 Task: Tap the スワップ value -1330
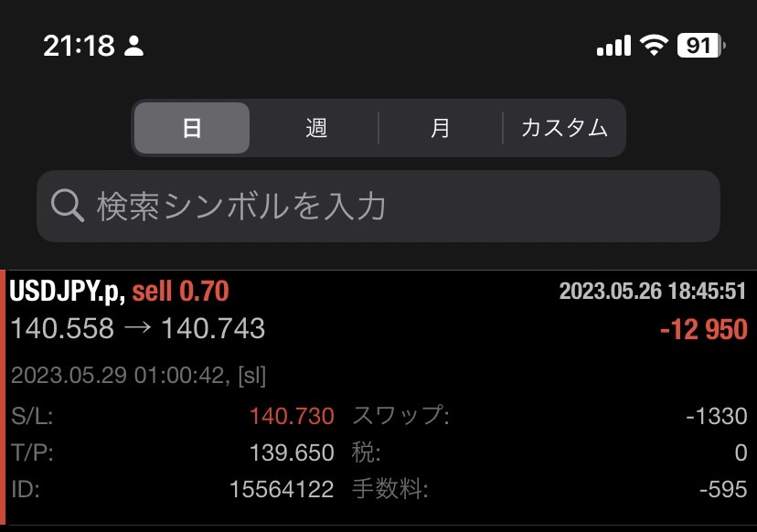[716, 417]
